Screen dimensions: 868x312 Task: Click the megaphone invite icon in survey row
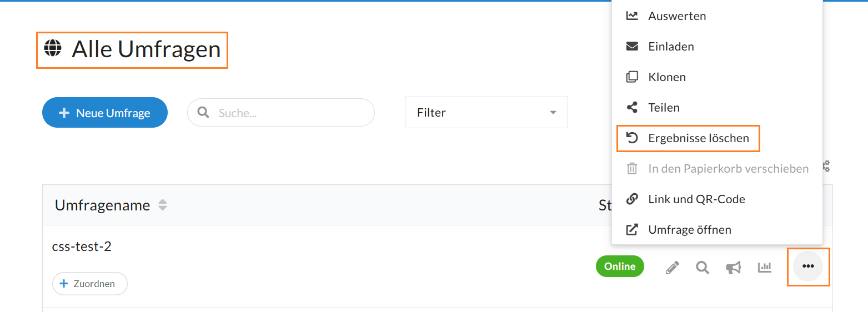coord(734,268)
